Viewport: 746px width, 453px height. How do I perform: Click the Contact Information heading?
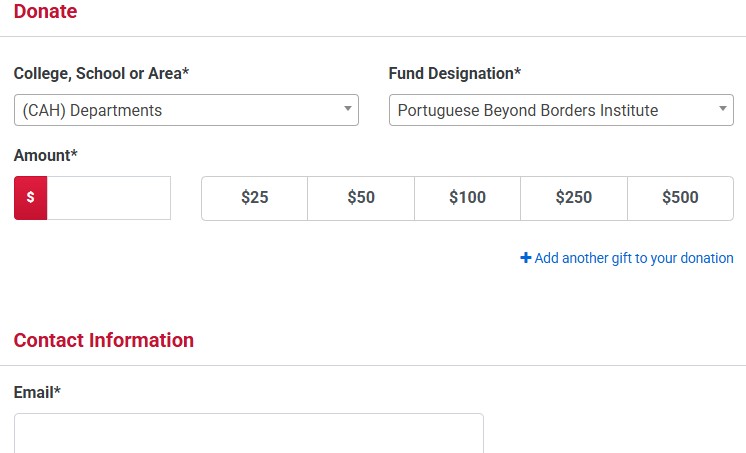(104, 340)
